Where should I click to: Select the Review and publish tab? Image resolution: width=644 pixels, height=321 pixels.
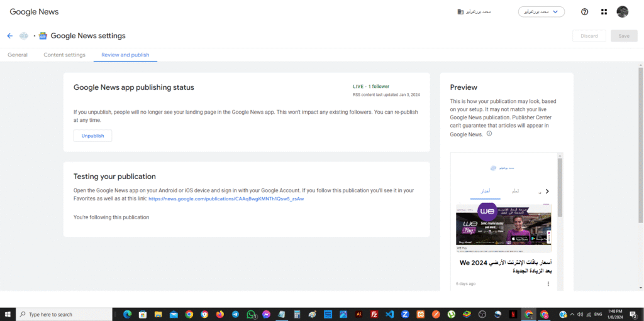click(125, 55)
